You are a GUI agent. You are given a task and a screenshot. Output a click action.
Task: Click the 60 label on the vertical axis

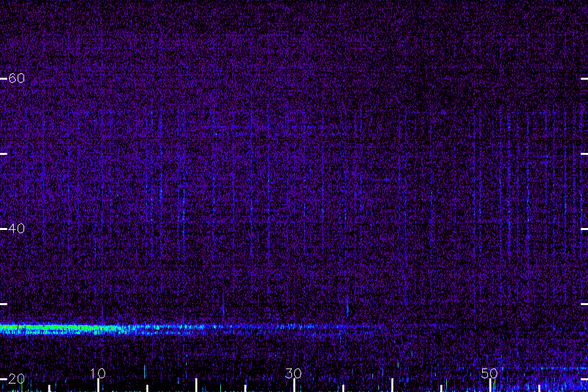(16, 78)
